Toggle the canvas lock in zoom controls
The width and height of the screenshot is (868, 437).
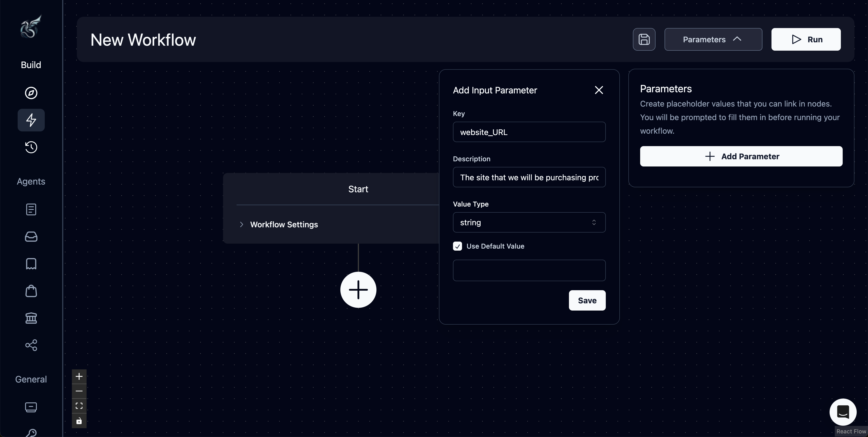click(79, 420)
